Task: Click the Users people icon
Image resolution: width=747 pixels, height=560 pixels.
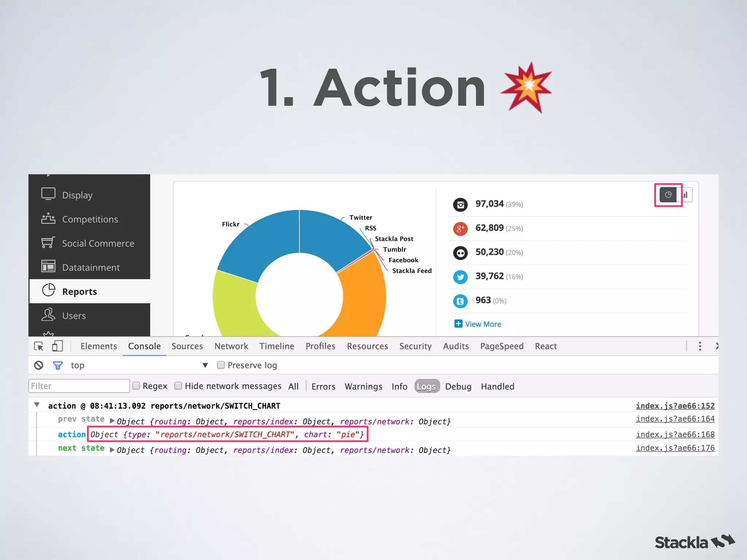Action: [x=48, y=314]
